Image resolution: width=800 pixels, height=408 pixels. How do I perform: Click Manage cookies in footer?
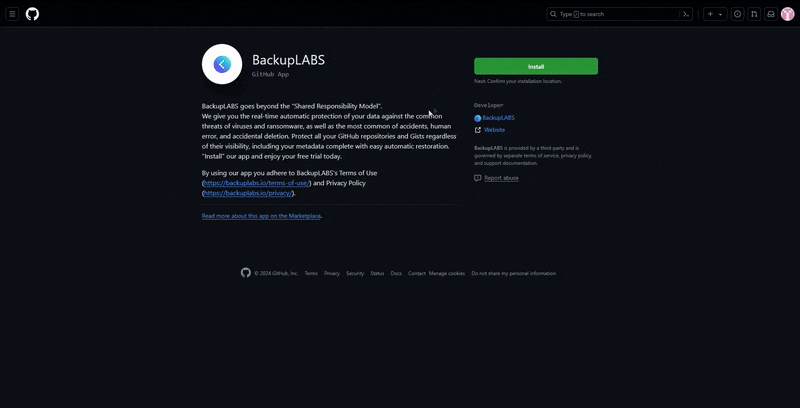point(447,273)
